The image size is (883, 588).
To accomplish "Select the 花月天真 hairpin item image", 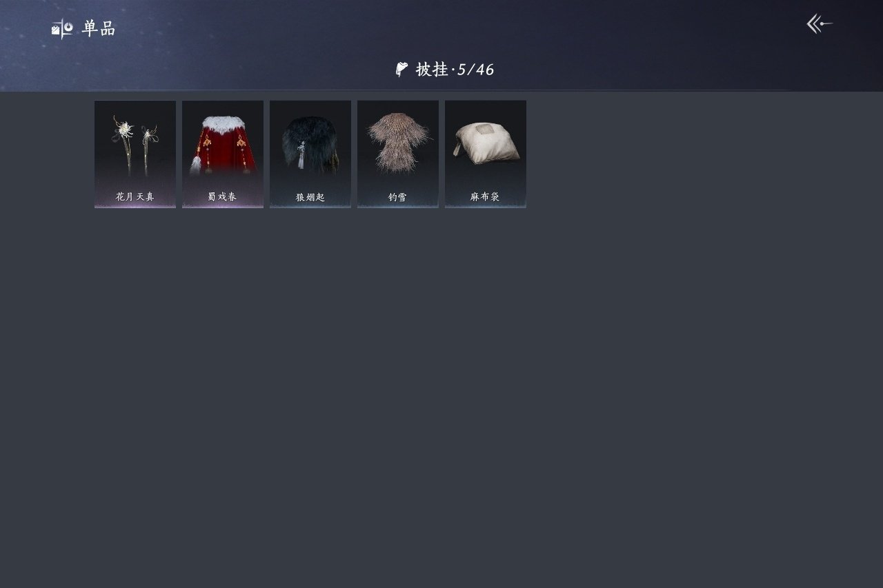I will (135, 145).
